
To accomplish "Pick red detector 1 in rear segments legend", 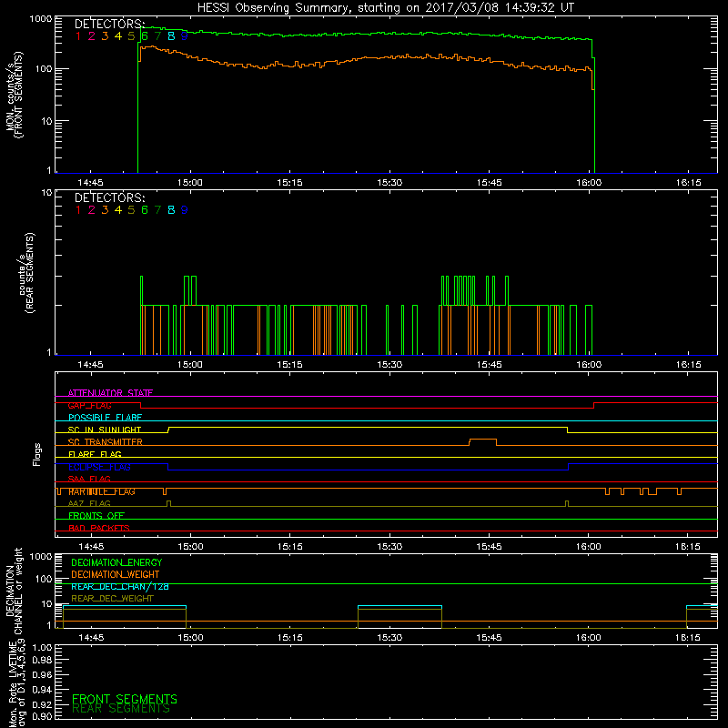I will [78, 210].
